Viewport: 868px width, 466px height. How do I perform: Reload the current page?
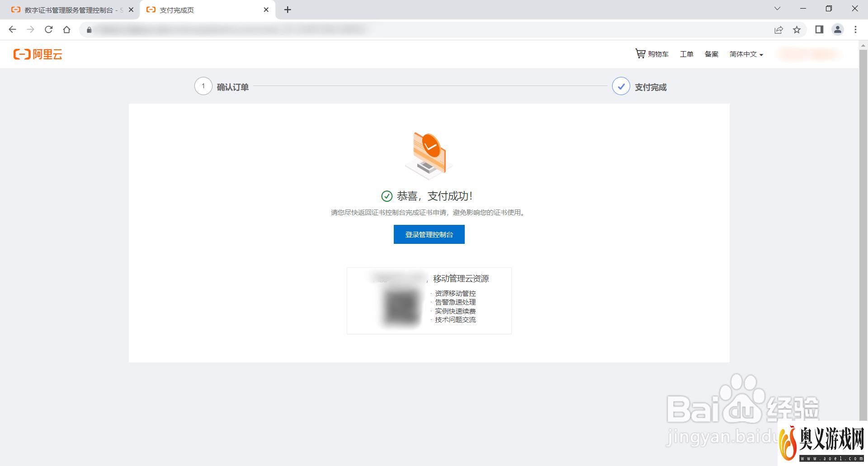48,29
